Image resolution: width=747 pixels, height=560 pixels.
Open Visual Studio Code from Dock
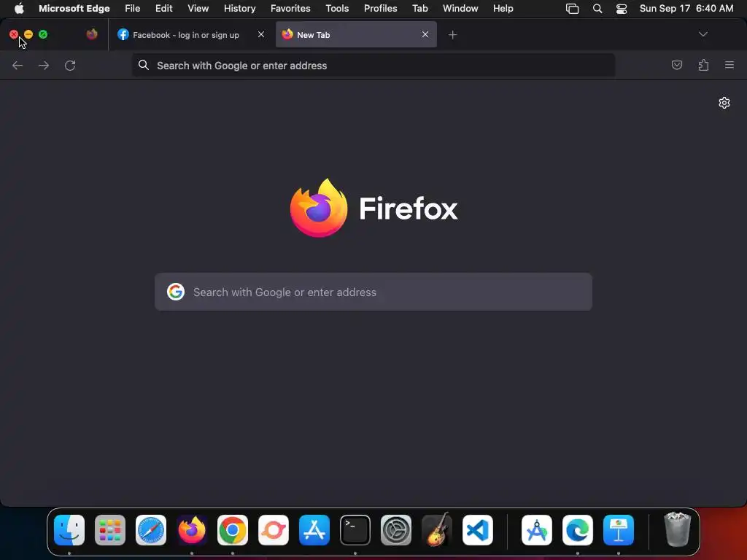[x=477, y=530]
